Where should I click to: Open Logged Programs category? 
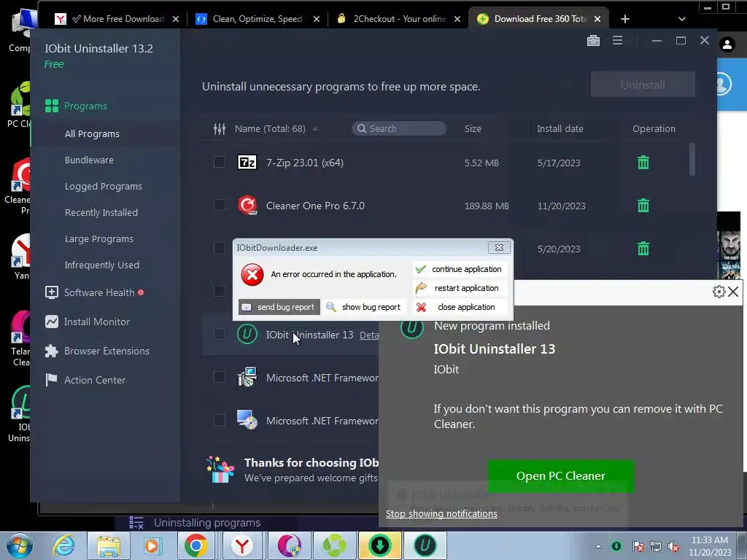104,186
